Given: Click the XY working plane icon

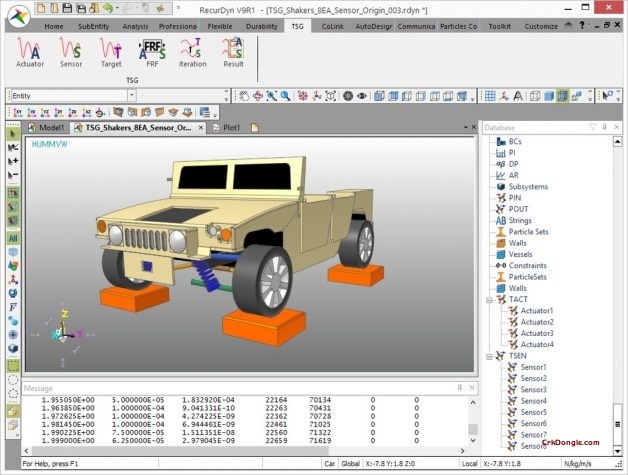Looking at the screenshot, I should coord(18,113).
